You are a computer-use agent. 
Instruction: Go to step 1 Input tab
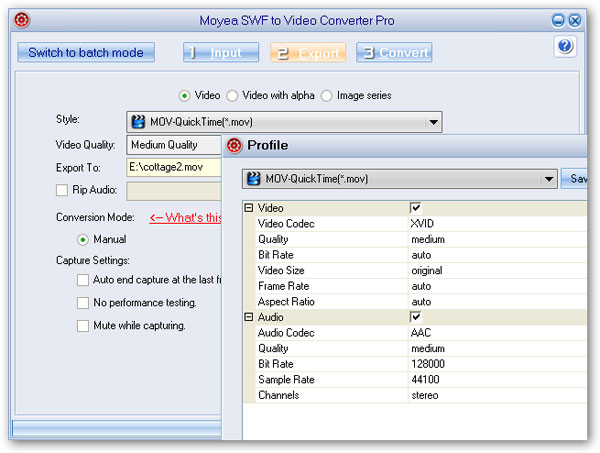pyautogui.click(x=221, y=52)
